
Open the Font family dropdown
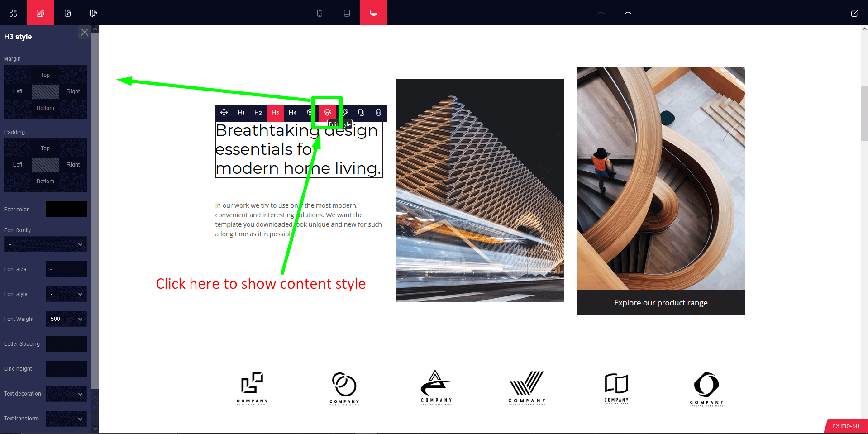(45, 244)
